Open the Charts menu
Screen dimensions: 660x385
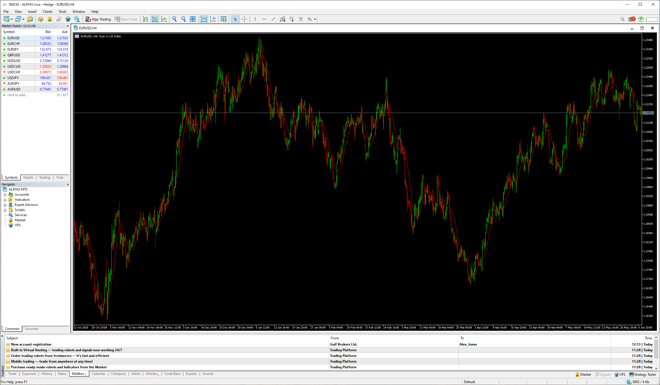tap(47, 11)
